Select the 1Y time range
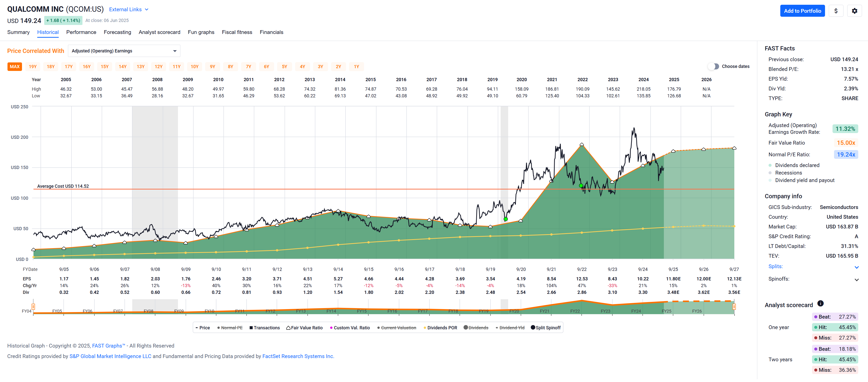Screen dimensions: 868x382 pyautogui.click(x=356, y=67)
